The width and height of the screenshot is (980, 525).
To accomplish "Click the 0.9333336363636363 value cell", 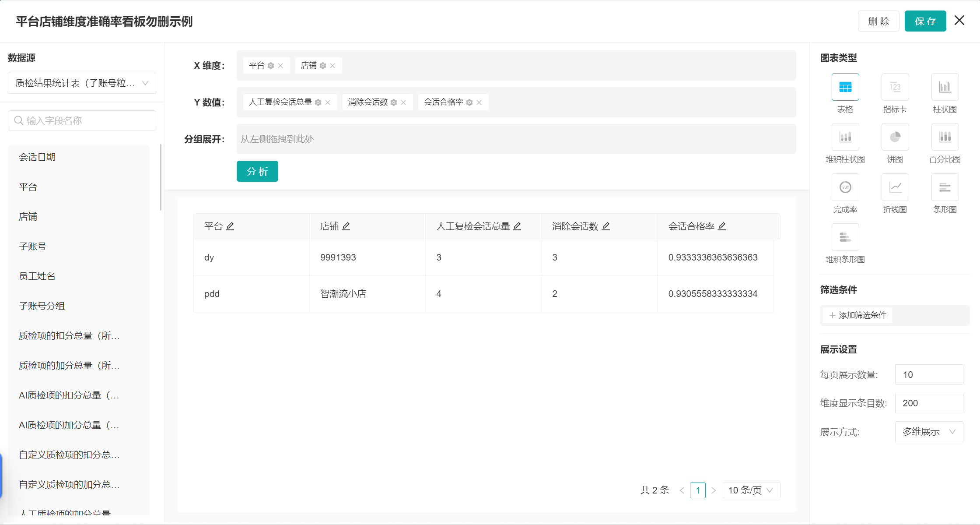I will pyautogui.click(x=716, y=257).
